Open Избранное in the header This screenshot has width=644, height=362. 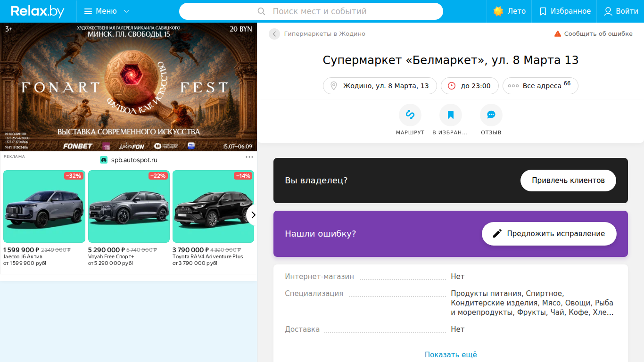coord(564,11)
